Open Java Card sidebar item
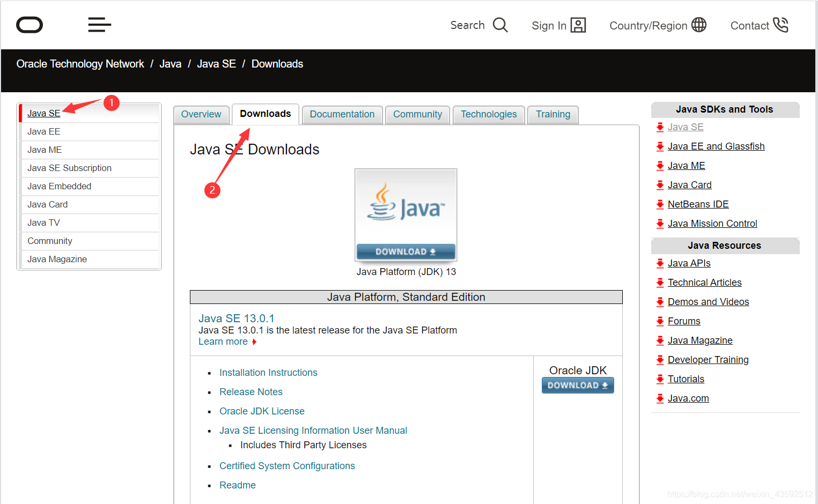The image size is (818, 504). (x=89, y=204)
